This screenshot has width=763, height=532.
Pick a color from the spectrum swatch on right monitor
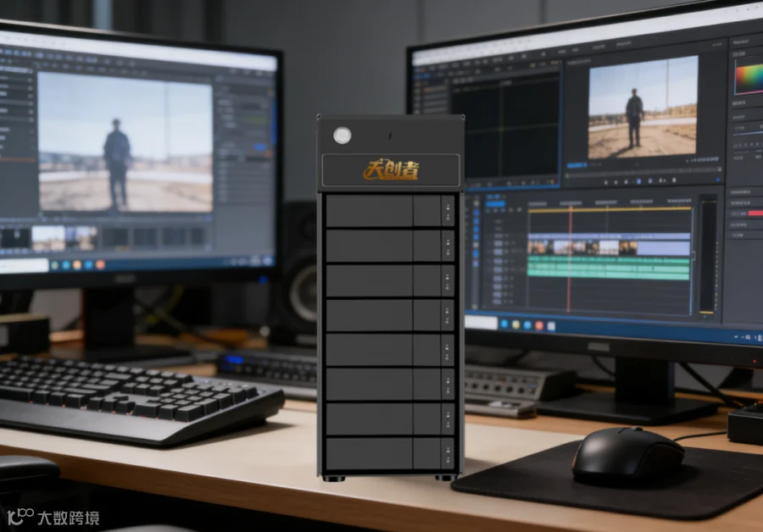[749, 79]
